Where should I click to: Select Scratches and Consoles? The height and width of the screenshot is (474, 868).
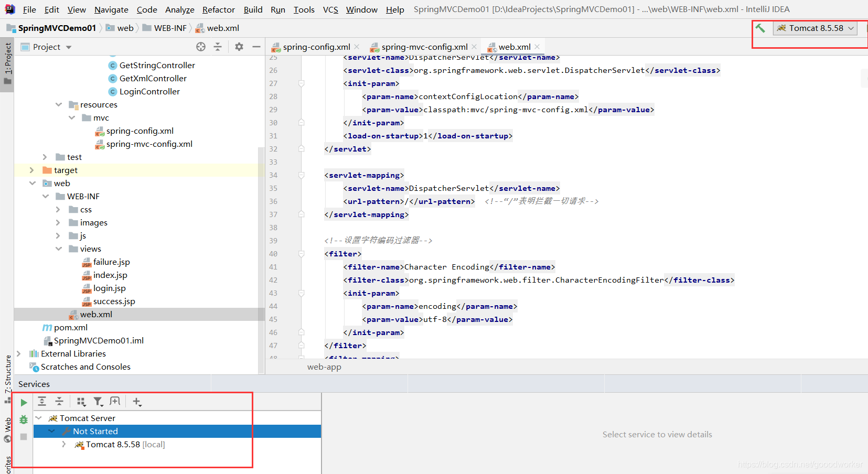point(85,367)
